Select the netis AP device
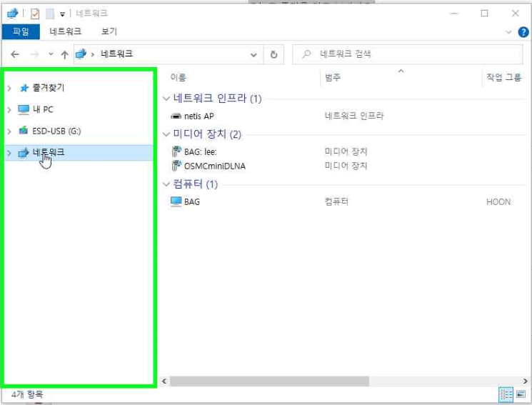The image size is (532, 405). tap(199, 116)
